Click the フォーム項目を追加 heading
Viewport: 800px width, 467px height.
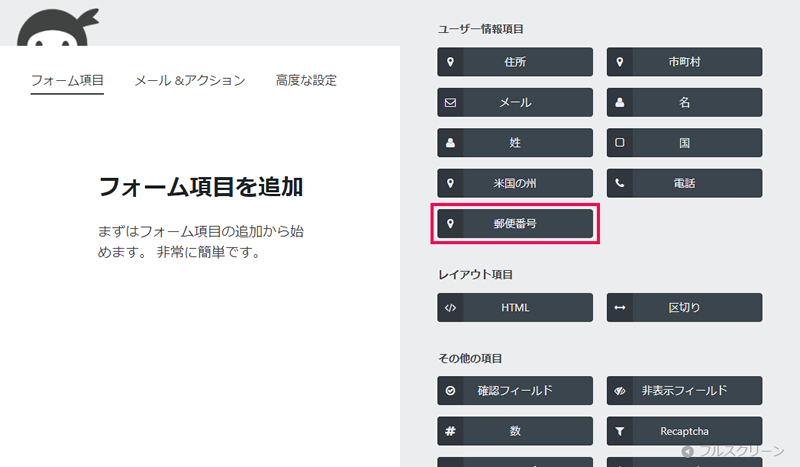coord(201,187)
